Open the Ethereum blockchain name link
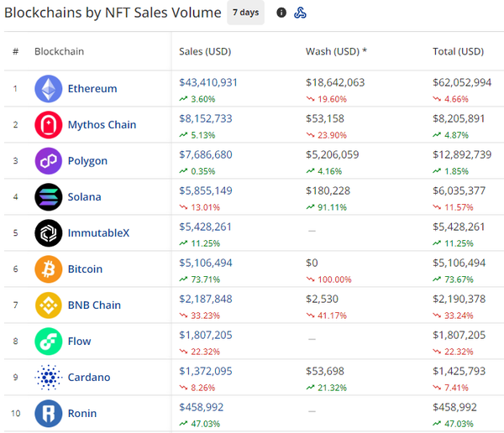The width and height of the screenshot is (504, 433). coord(92,89)
